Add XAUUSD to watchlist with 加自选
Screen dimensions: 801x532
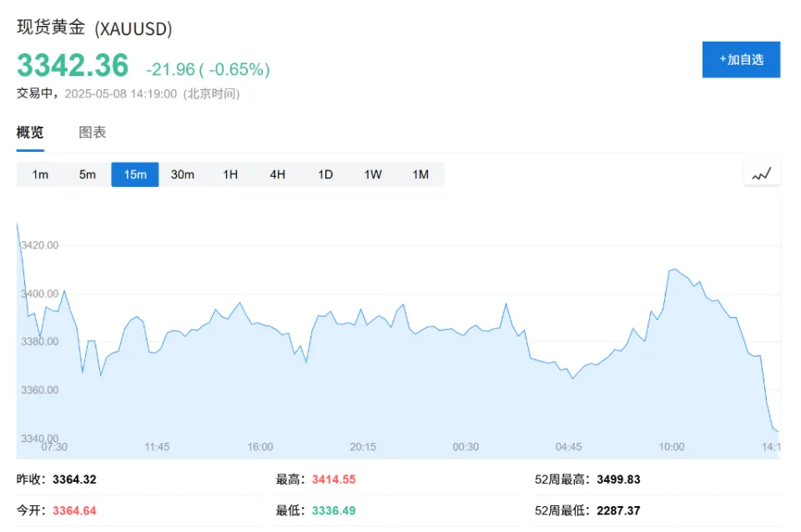741,60
